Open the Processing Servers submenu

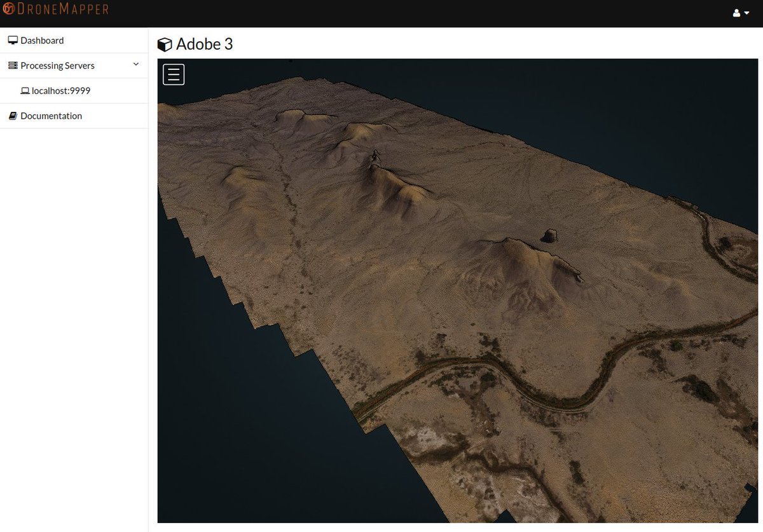coord(57,65)
